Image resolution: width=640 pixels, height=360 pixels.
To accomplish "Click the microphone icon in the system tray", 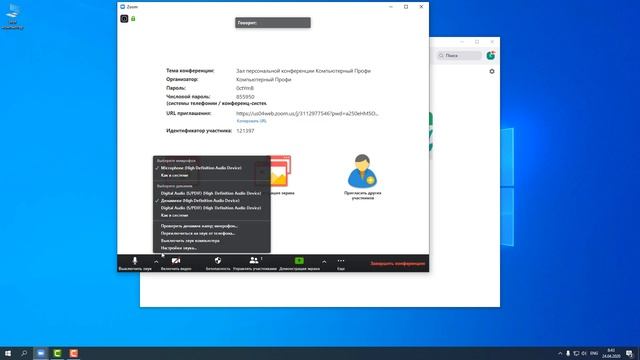I will point(568,353).
